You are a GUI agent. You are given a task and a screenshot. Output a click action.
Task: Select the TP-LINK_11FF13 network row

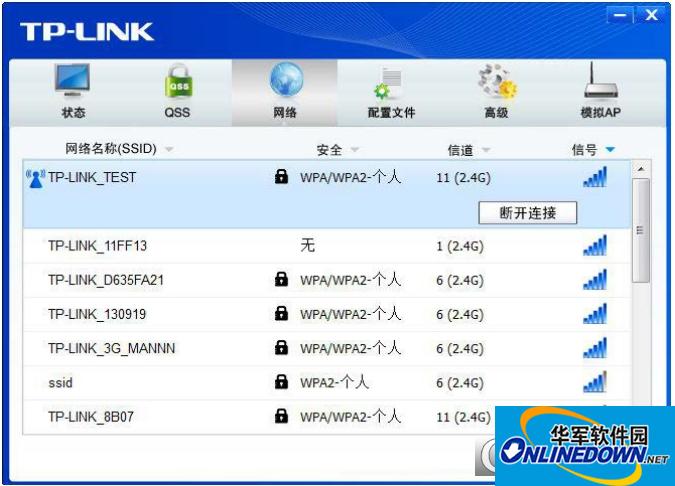pyautogui.click(x=327, y=246)
